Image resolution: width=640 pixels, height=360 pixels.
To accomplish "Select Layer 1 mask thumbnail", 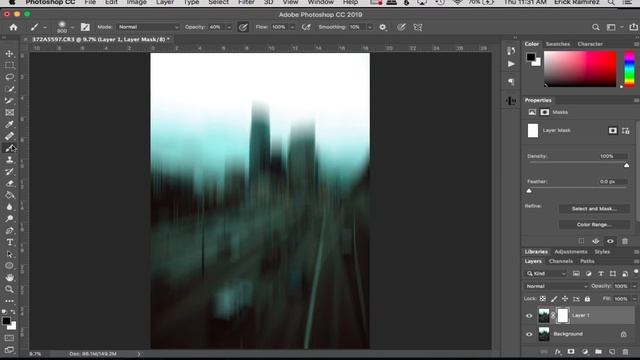I will [562, 316].
